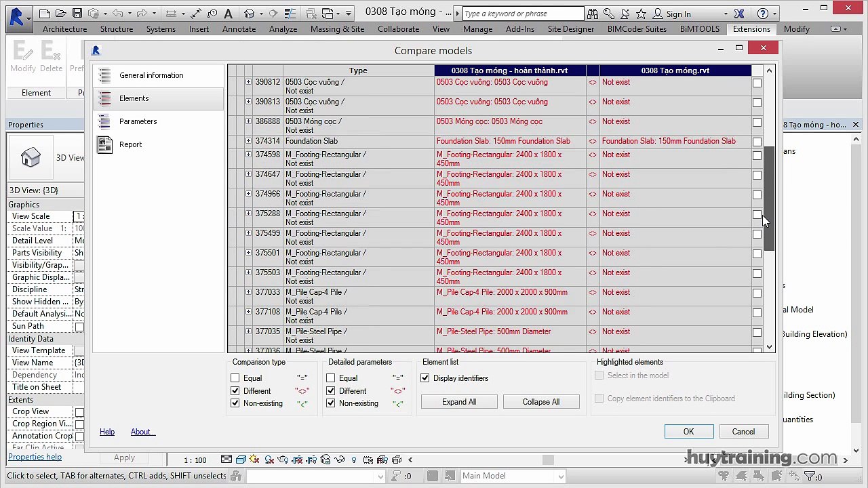Switch to the Annotate ribbon tab

click(239, 29)
